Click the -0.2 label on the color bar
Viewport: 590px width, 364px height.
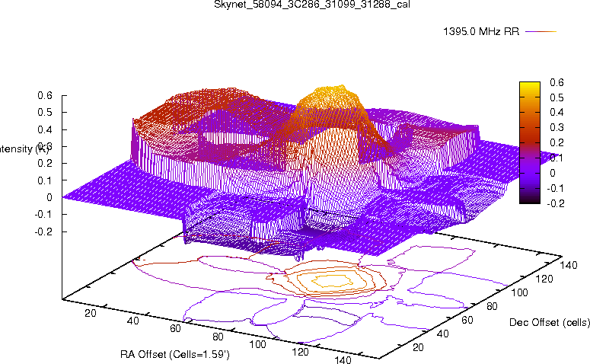pos(555,203)
